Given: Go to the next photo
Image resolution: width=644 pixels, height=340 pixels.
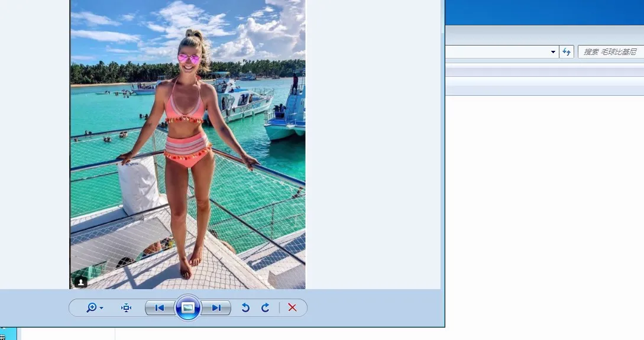Looking at the screenshot, I should pos(216,307).
